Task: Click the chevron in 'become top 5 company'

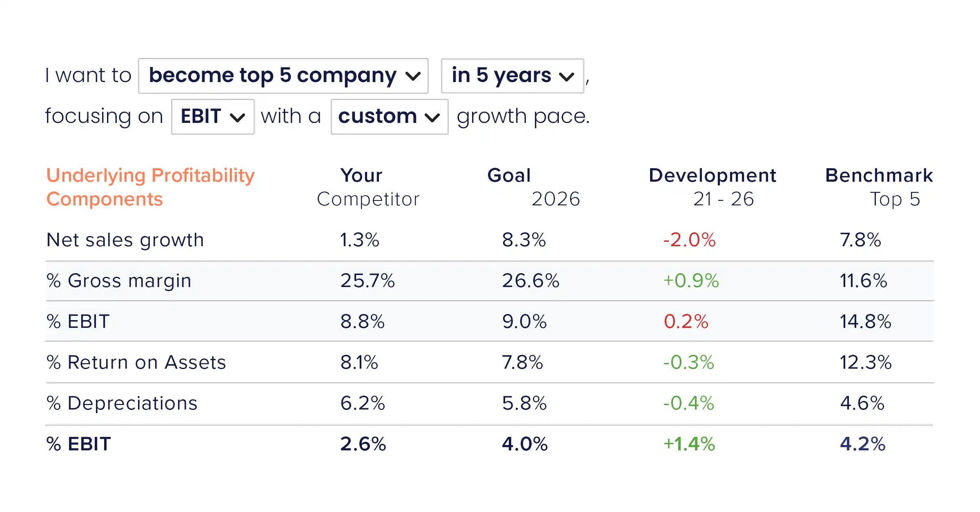Action: pyautogui.click(x=413, y=77)
